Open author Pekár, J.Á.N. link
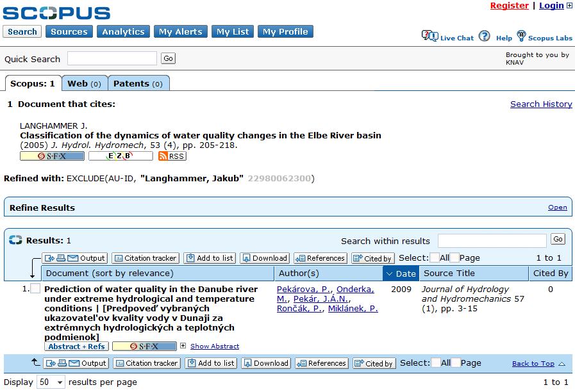The image size is (575, 392). coord(321,299)
